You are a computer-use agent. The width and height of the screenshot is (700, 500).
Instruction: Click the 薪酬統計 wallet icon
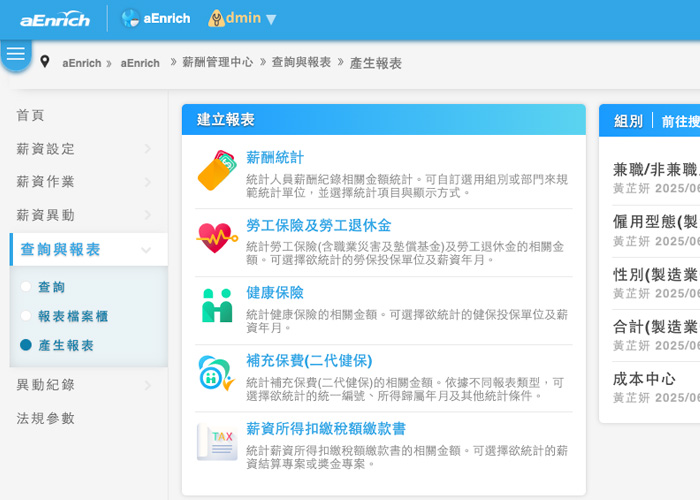tap(217, 171)
